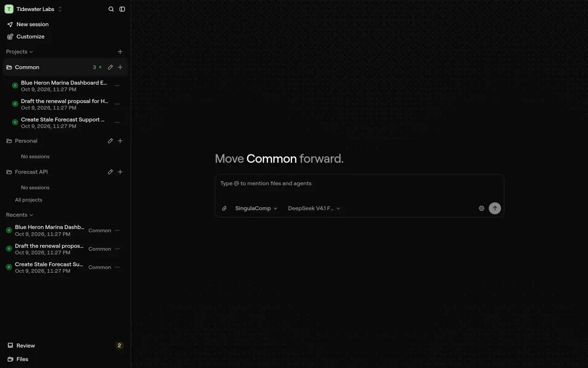Viewport: 588px width, 368px height.
Task: Edit the Forecast API project
Action: pos(110,172)
